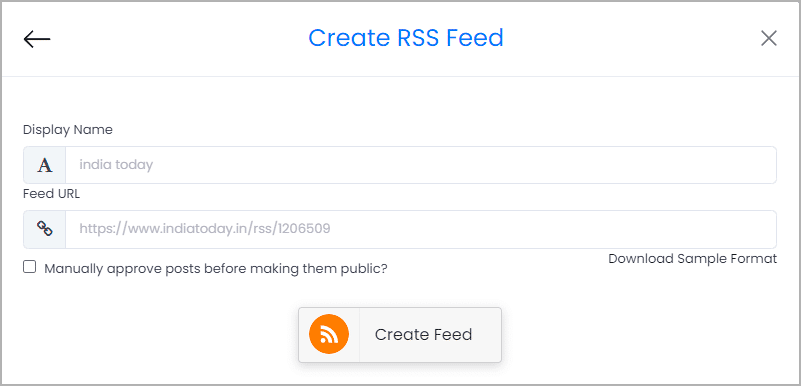
Task: Click the 'india today' placeholder text
Action: click(x=116, y=165)
